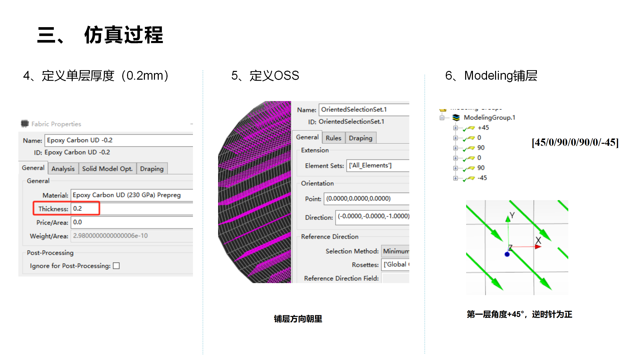The width and height of the screenshot is (644, 362).
Task: Click the heading '5、定义OSS'
Action: (265, 76)
